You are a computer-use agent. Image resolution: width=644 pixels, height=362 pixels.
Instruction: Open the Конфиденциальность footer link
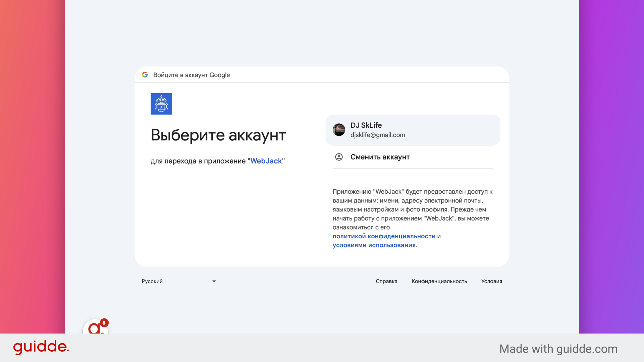pyautogui.click(x=439, y=281)
